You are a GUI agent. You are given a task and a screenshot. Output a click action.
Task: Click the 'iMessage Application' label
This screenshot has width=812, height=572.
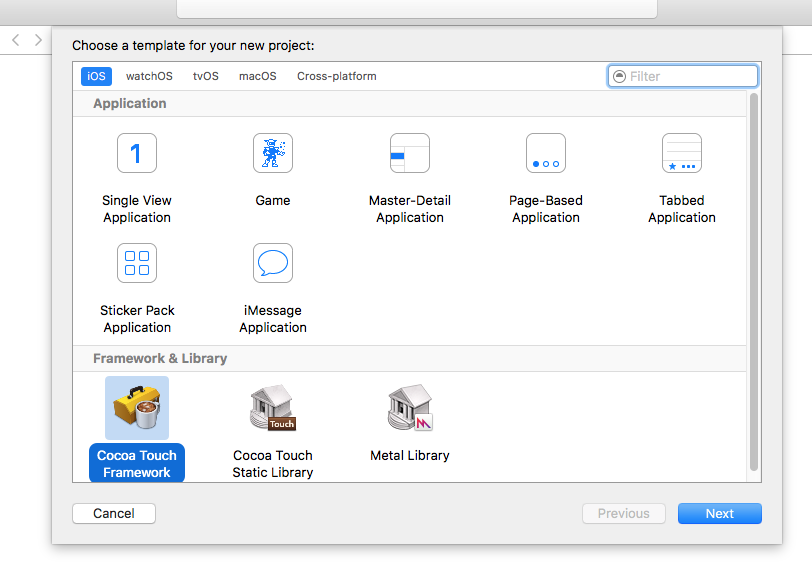tap(273, 319)
